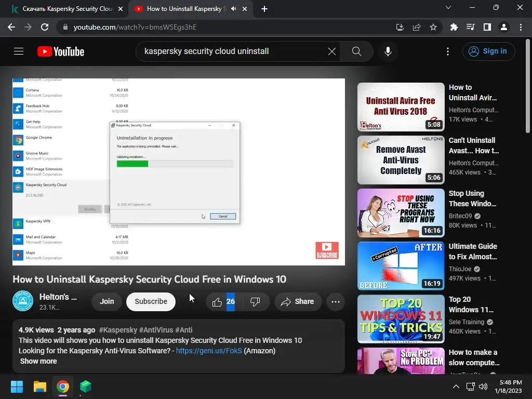Click forward navigation arrow
Viewport: 532px width, 399px height.
tap(28, 27)
